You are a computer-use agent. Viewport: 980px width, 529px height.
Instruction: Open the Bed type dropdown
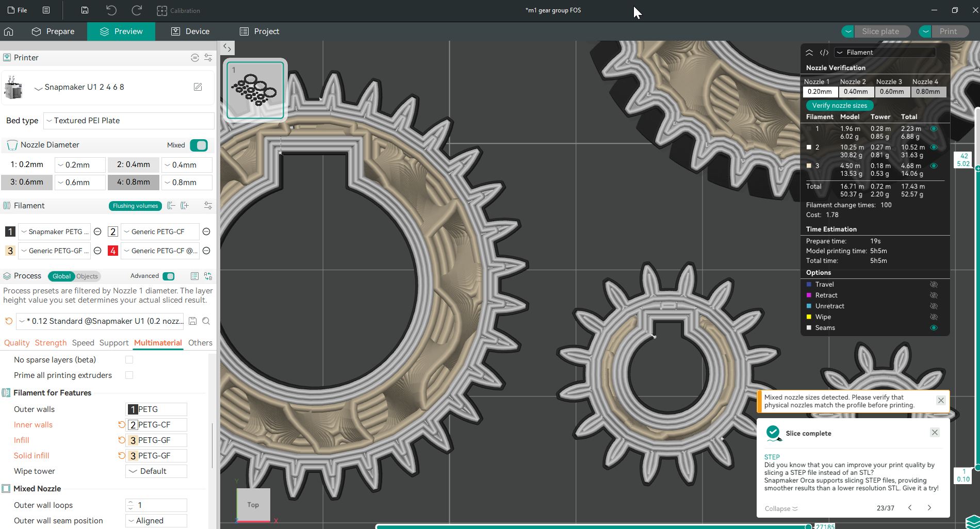click(x=129, y=121)
